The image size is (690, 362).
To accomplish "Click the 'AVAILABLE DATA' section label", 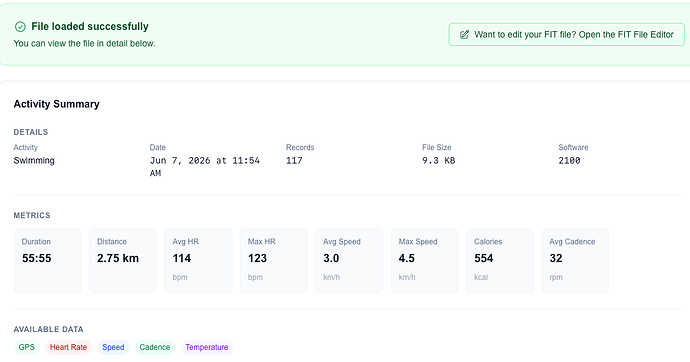I will click(48, 329).
